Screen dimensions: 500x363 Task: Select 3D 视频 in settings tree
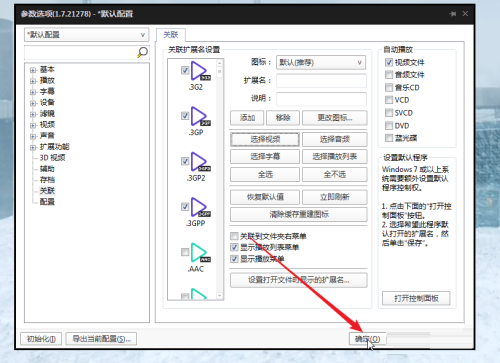click(52, 158)
